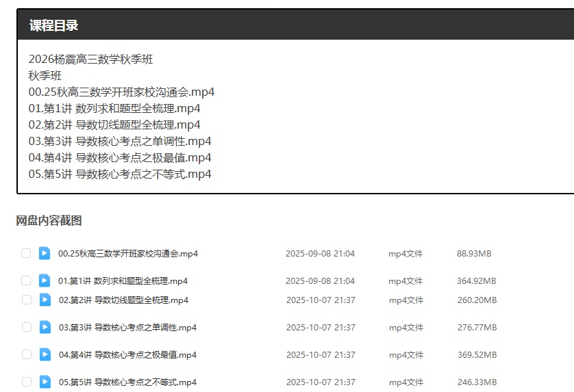The width and height of the screenshot is (574, 392).
Task: Click the 276.77MB file size
Action: (x=477, y=327)
